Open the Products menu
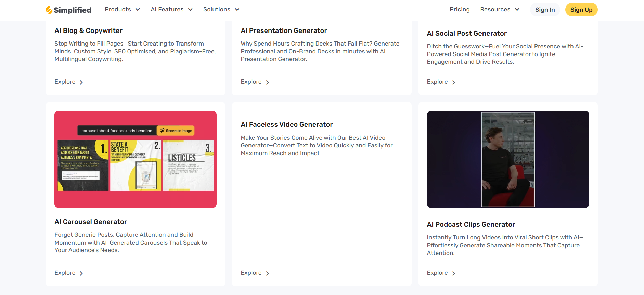Screen dimensions: 644x295 118,10
